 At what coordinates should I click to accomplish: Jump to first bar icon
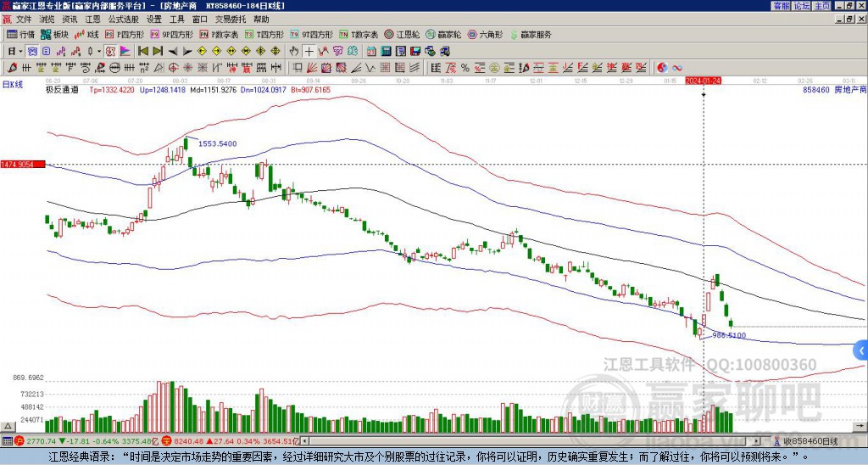(142, 52)
